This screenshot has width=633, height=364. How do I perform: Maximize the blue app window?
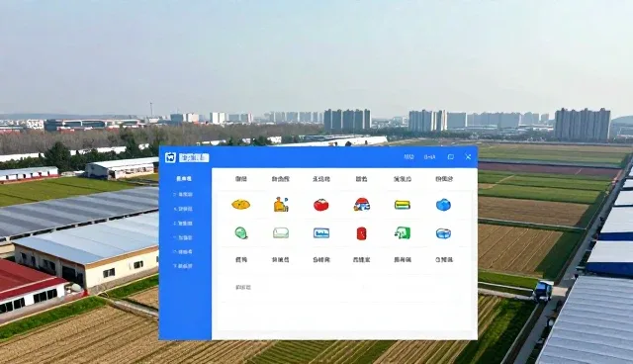point(451,157)
